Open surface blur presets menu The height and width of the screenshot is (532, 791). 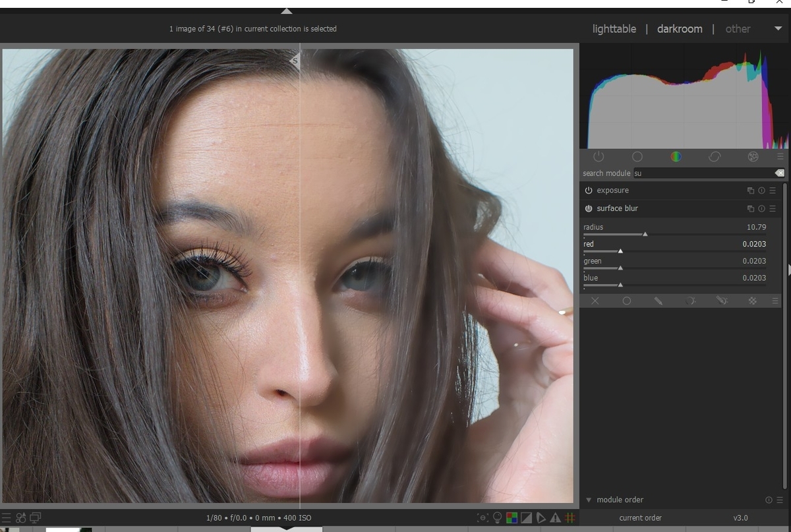pos(773,208)
